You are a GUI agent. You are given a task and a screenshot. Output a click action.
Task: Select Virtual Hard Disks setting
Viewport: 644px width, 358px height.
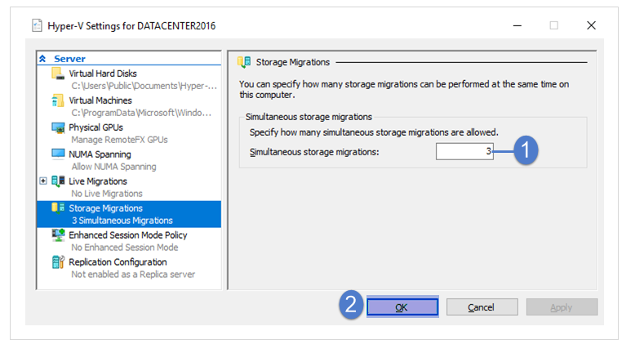[103, 74]
